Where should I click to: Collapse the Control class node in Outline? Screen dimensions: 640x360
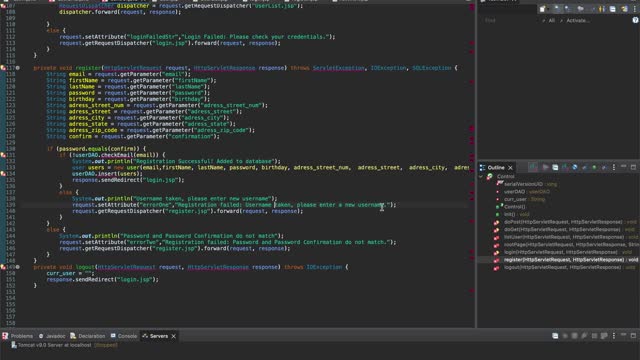[x=481, y=177]
